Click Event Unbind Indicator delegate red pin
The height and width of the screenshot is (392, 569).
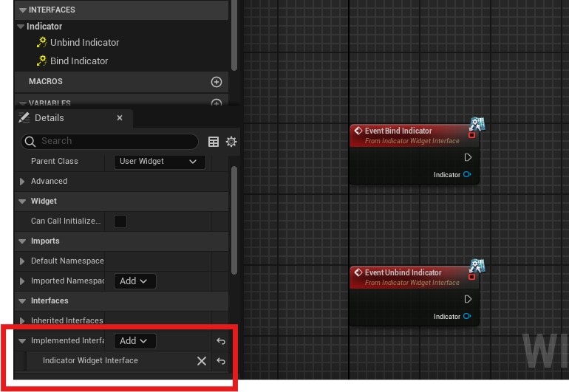point(471,277)
